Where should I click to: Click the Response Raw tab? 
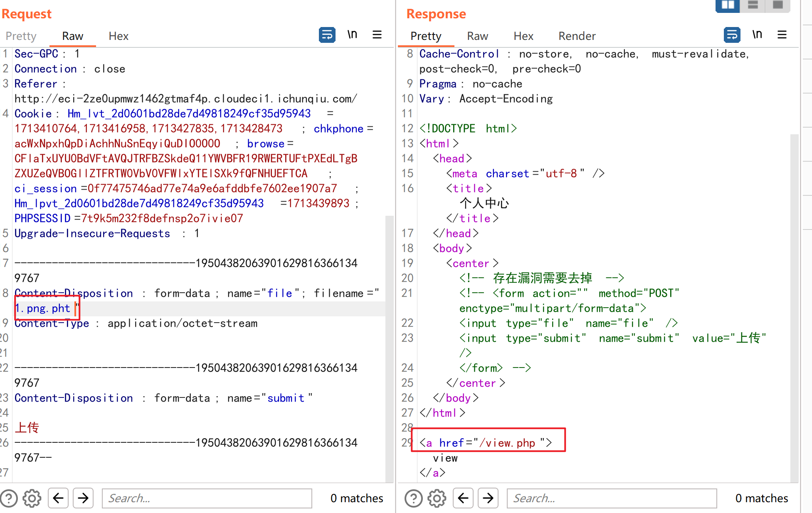coord(477,36)
